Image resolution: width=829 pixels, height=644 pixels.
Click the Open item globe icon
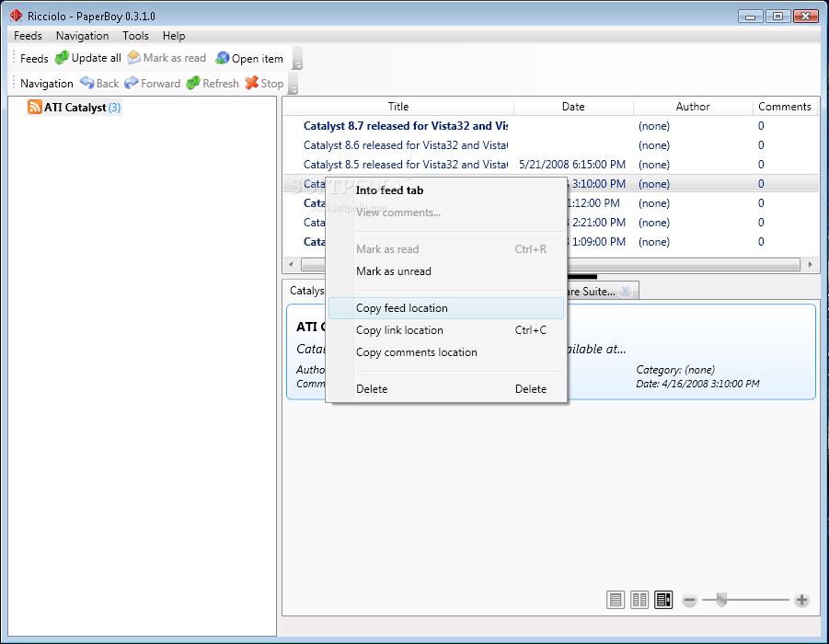tap(223, 58)
